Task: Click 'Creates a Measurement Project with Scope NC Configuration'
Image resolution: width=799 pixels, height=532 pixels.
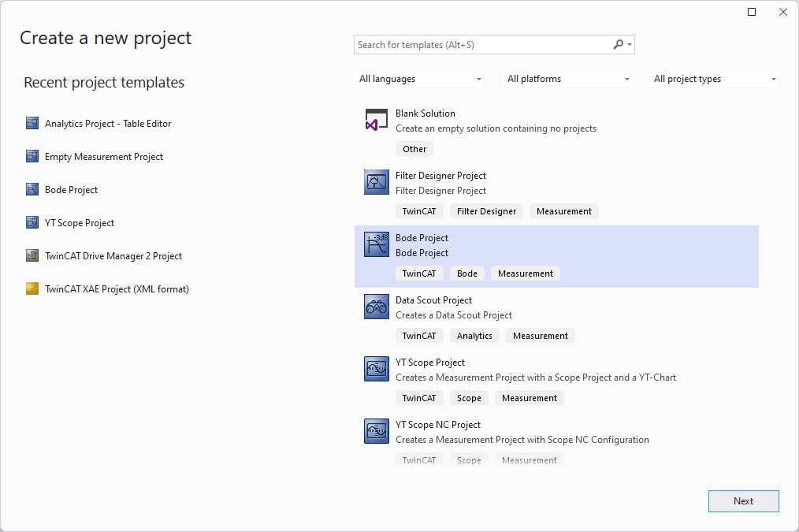Action: click(x=522, y=439)
